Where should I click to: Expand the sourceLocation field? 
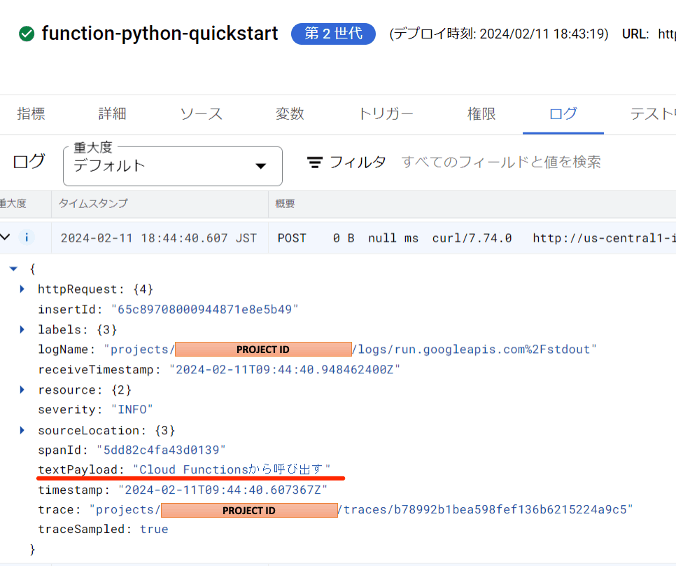pyautogui.click(x=22, y=430)
